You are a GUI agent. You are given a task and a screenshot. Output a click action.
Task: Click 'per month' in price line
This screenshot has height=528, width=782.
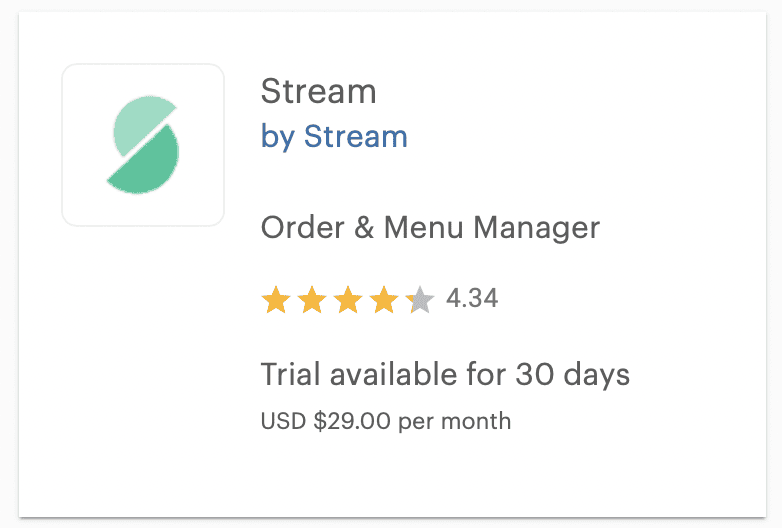pyautogui.click(x=455, y=422)
